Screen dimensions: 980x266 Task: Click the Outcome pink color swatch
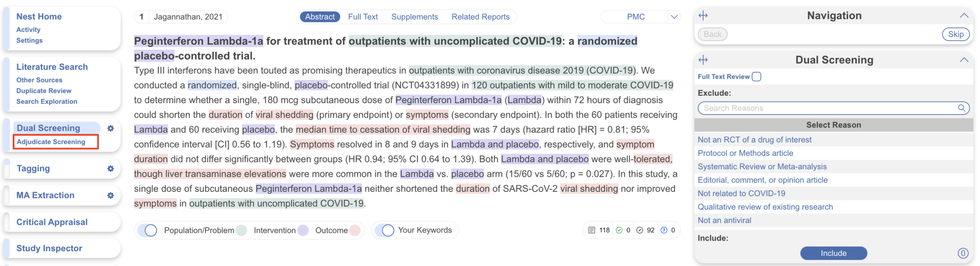pyautogui.click(x=355, y=231)
